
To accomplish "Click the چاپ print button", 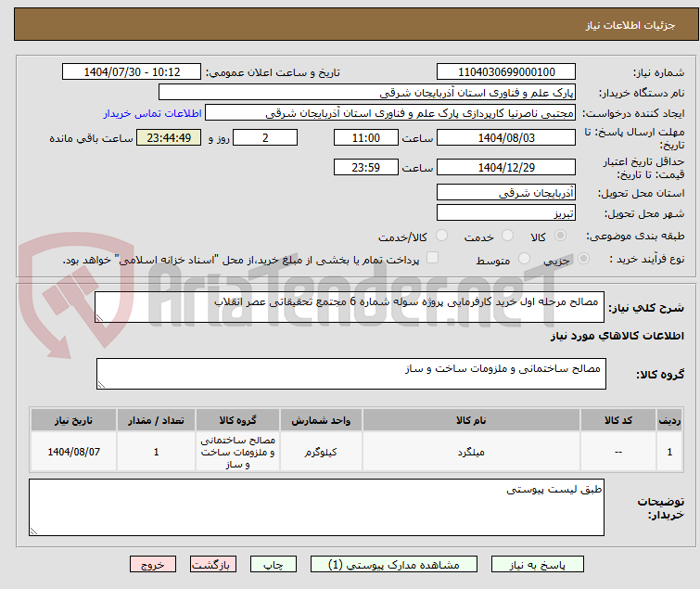I will tap(274, 565).
